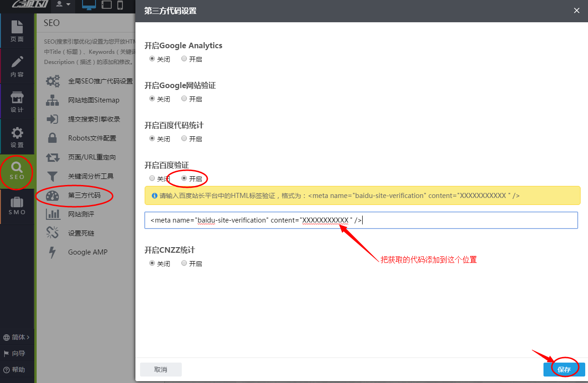Screen dimensions: 588x383
Task: Switch to mobile phone preview icon
Action: [120, 5]
